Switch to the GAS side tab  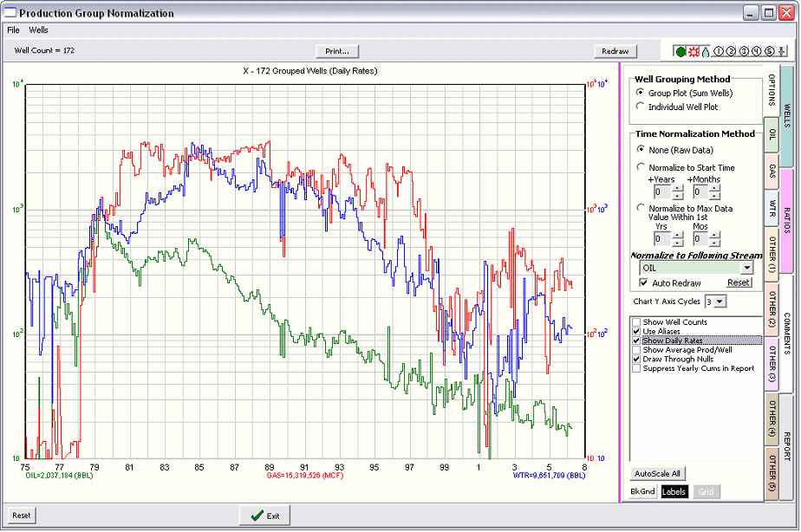tap(772, 172)
